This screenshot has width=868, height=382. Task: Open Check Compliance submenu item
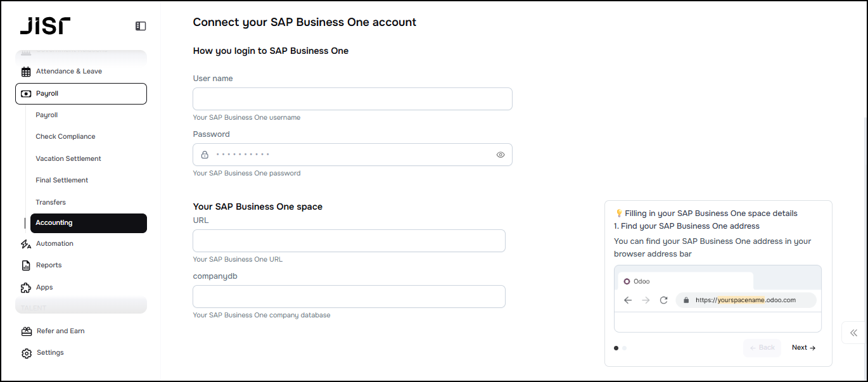click(65, 137)
